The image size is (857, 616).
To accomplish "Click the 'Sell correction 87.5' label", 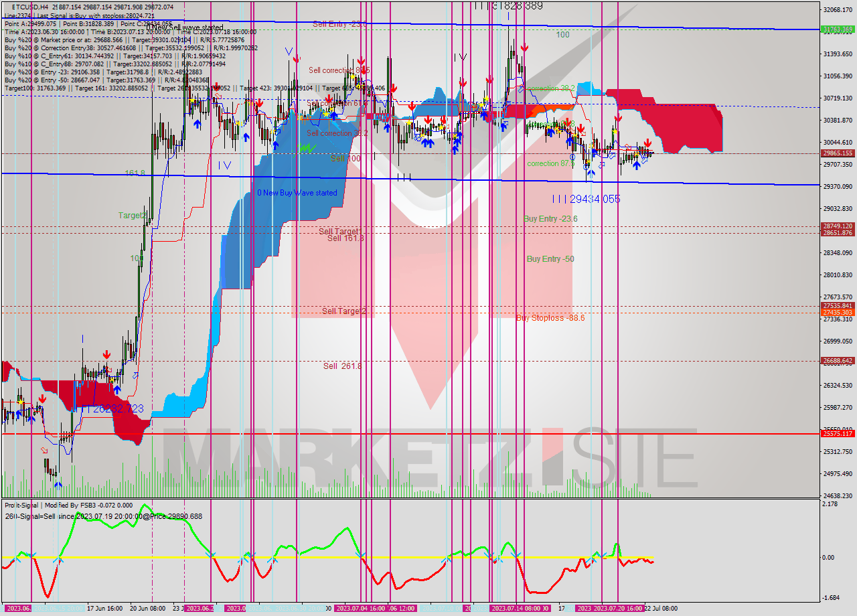I will click(339, 70).
